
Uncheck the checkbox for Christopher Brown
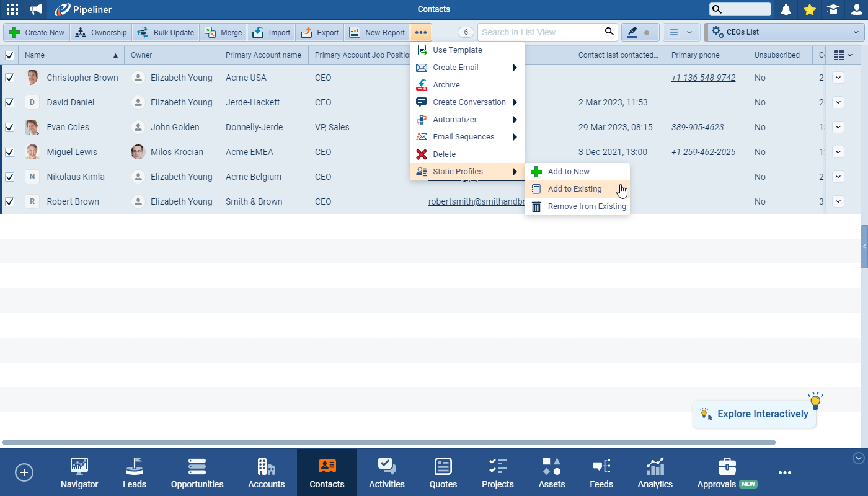10,77
